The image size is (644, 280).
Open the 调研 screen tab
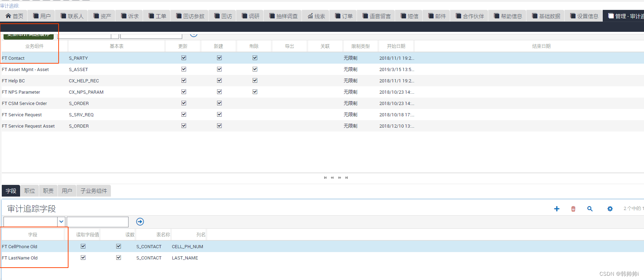coord(251,16)
